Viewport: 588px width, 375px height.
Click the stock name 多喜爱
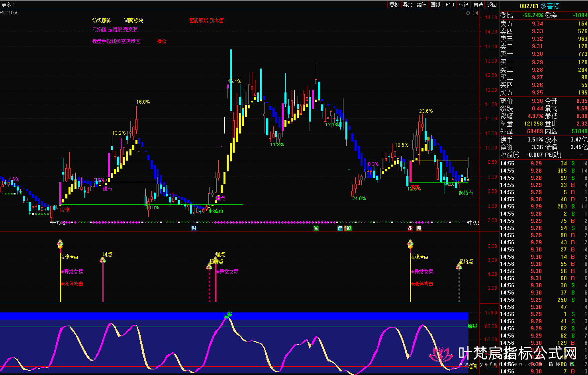(x=550, y=6)
